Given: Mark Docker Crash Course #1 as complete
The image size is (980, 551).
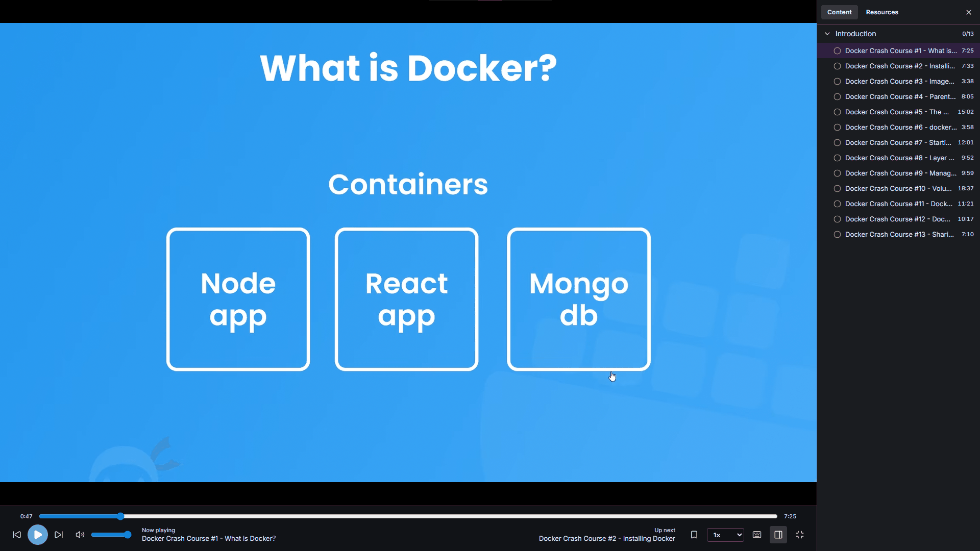Looking at the screenshot, I should pyautogui.click(x=837, y=51).
